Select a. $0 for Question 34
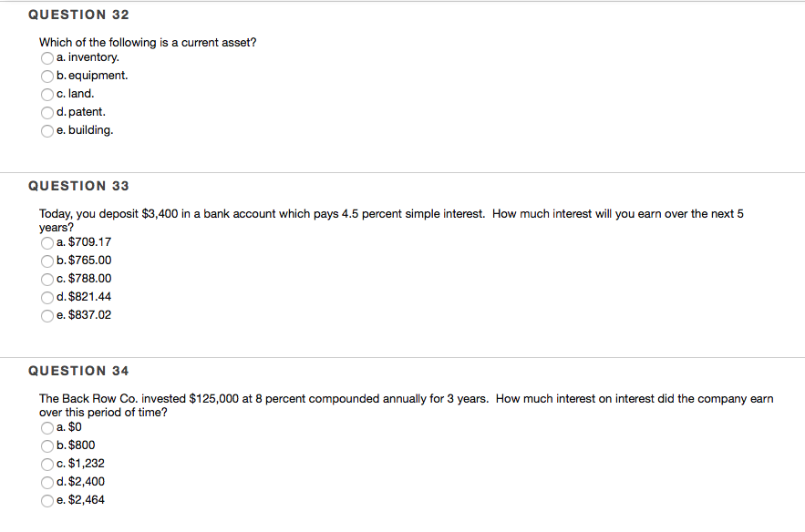This screenshot has height=532, width=805. pos(47,428)
